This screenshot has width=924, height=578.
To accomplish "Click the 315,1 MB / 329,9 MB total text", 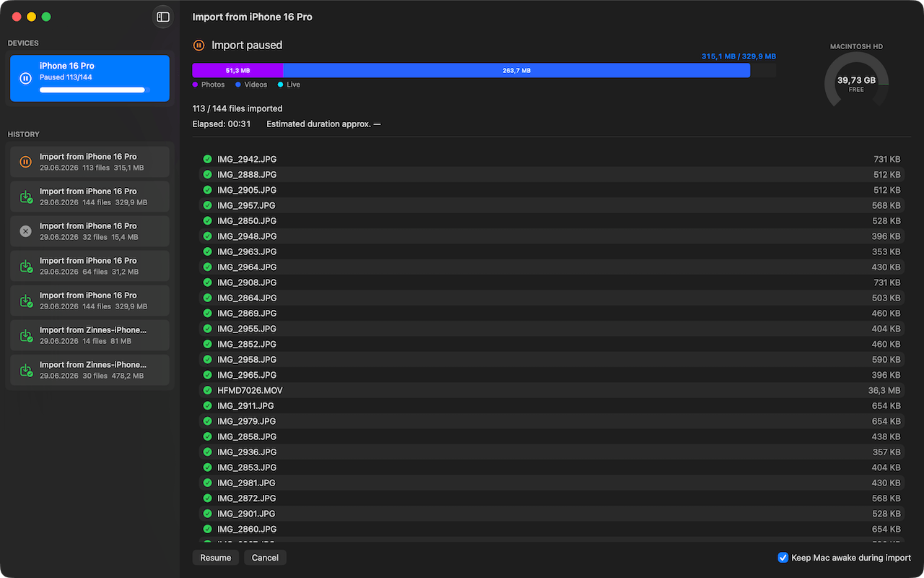I will (x=738, y=56).
